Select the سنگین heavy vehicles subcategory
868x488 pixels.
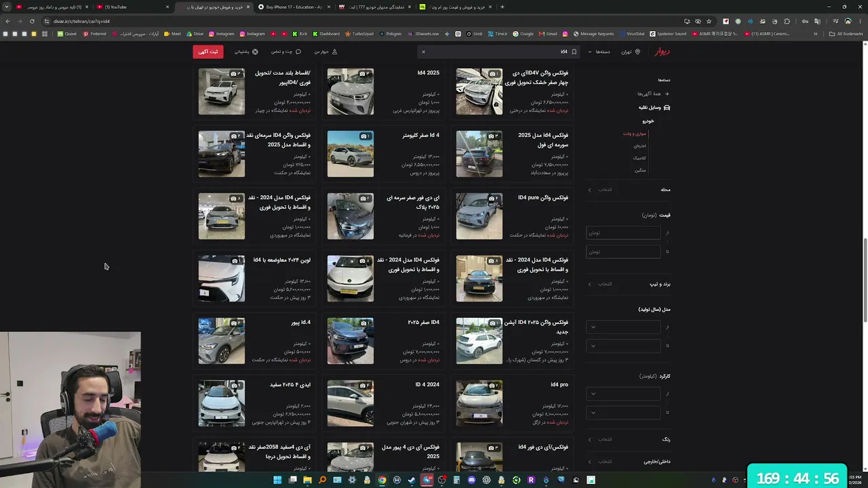[640, 170]
